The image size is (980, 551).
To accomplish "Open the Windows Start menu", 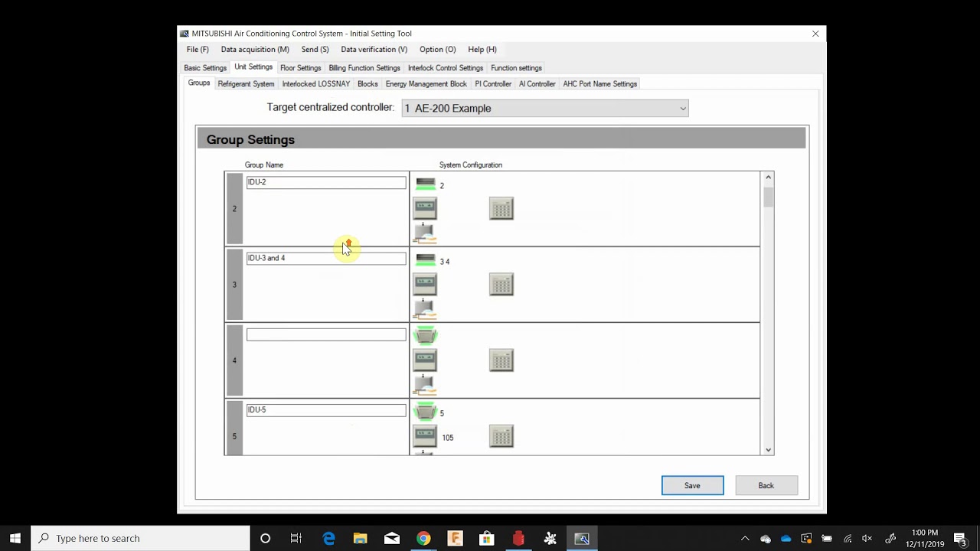I will 15,538.
